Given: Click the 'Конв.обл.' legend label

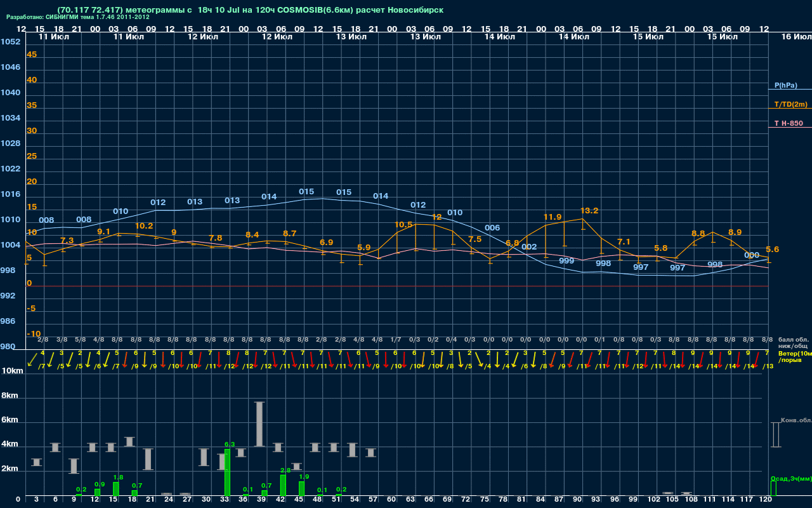Looking at the screenshot, I should click(x=796, y=420).
